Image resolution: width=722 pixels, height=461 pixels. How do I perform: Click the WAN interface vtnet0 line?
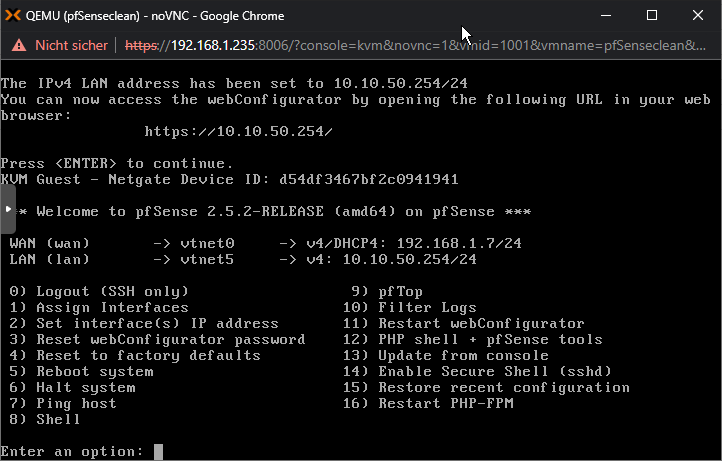[x=265, y=243]
